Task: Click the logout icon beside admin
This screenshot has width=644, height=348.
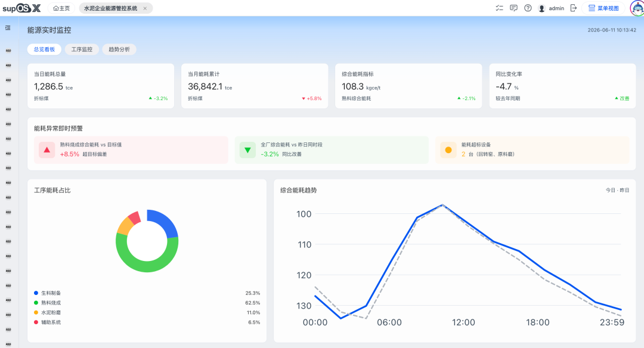Action: click(574, 8)
